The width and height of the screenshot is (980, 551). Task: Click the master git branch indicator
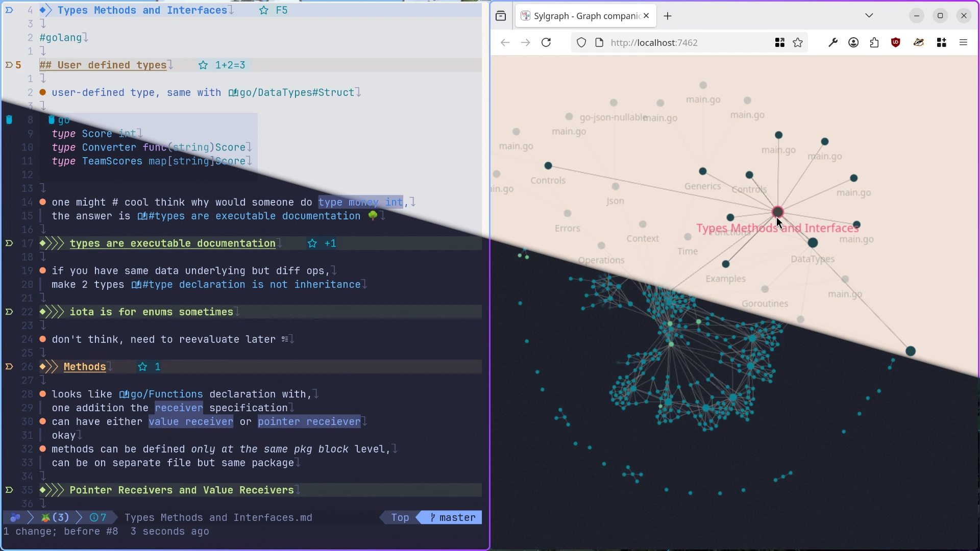[x=453, y=517]
